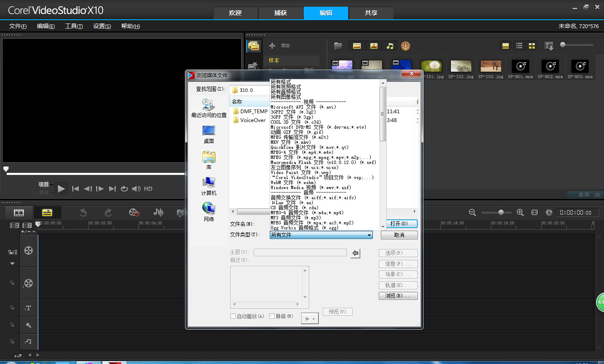Click the Undo arrow in timeline toolbar
Image resolution: width=604 pixels, height=364 pixels.
(83, 213)
